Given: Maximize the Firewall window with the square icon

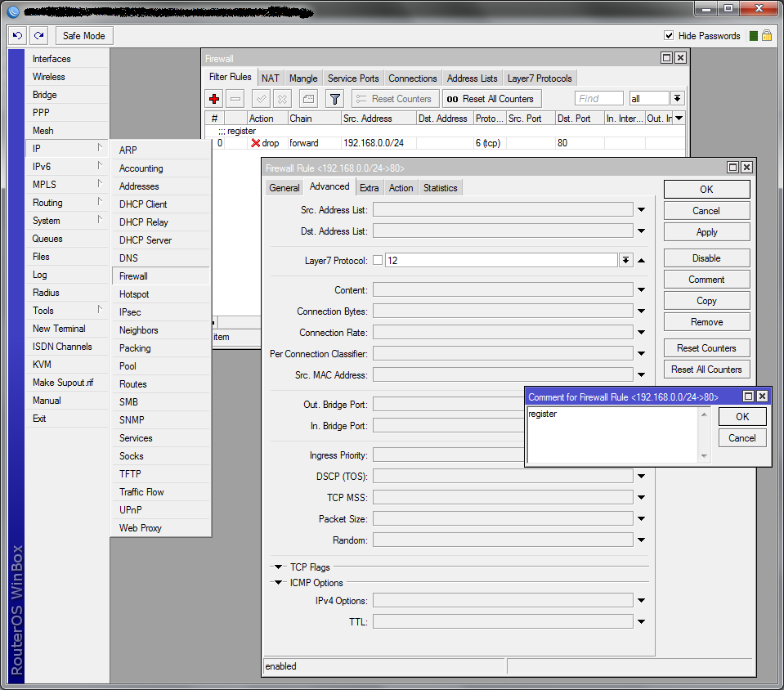Looking at the screenshot, I should click(x=666, y=57).
